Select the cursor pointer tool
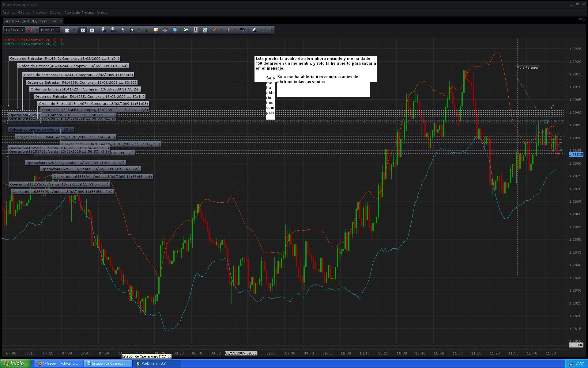Image resolution: width=588 pixels, height=368 pixels. coord(122,30)
